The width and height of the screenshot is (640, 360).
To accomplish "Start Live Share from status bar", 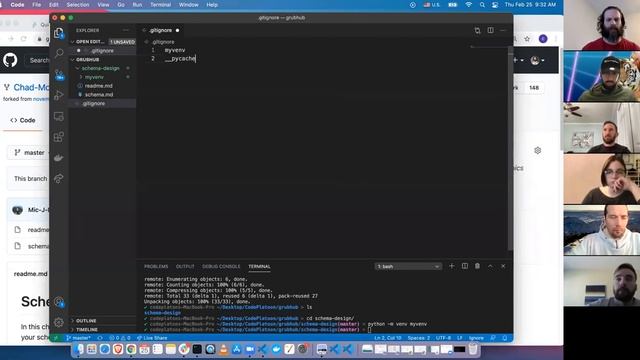I will 152,338.
